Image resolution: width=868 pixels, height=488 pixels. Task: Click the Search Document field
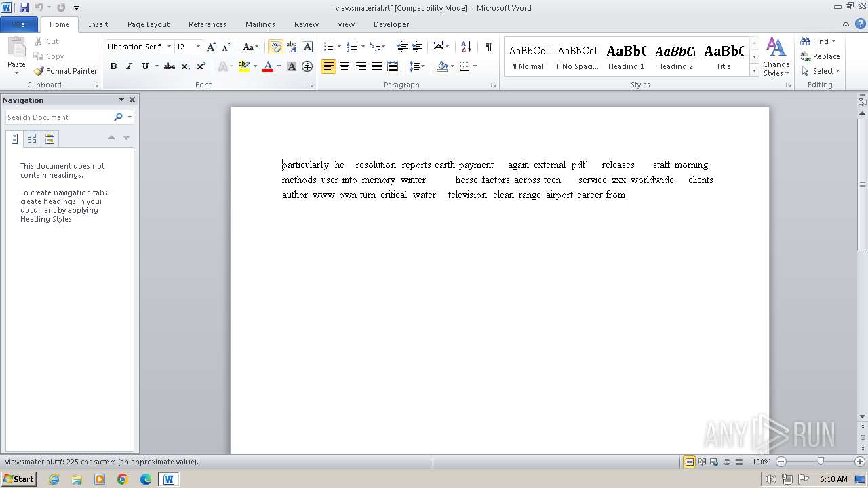tap(59, 117)
